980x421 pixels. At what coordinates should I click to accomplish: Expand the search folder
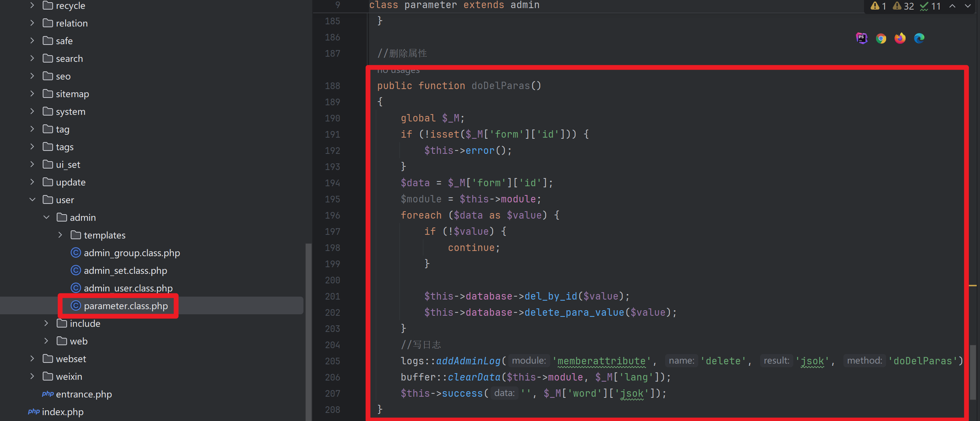[32, 59]
